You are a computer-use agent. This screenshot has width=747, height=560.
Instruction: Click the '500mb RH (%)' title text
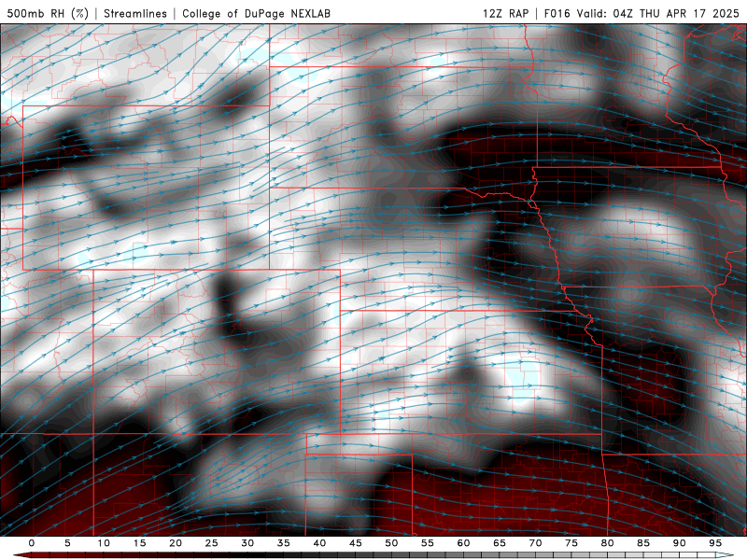point(48,13)
